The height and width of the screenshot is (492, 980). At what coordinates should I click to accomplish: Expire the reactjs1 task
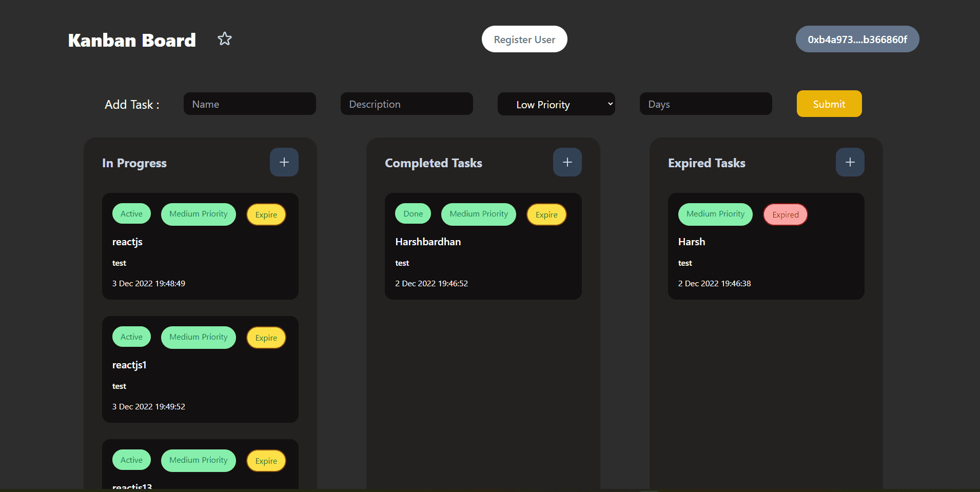266,338
